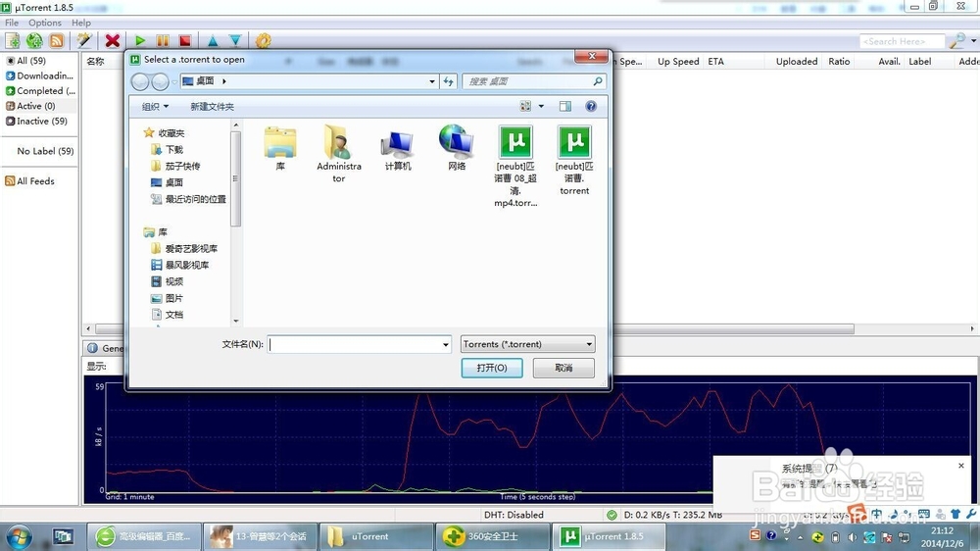Image resolution: width=980 pixels, height=551 pixels.
Task: Expand the 文件名 filename history dropdown
Action: pos(446,344)
